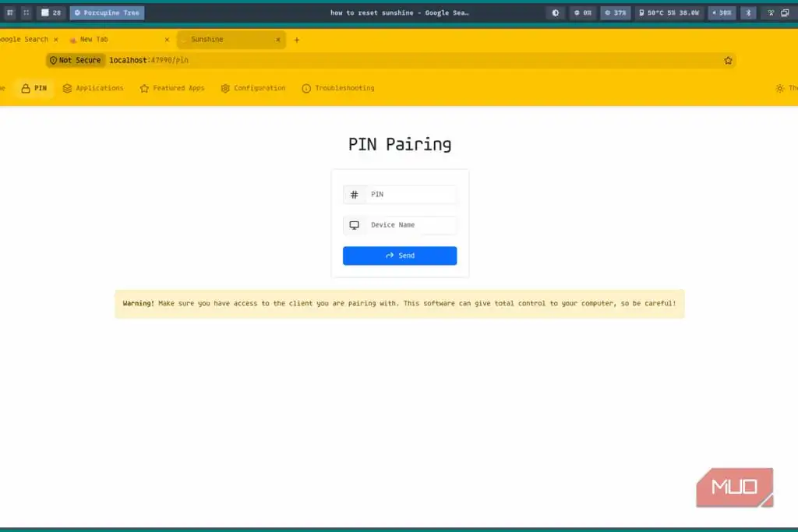Viewport: 798px width, 532px height.
Task: Click the 37% memory indicator
Action: [616, 12]
